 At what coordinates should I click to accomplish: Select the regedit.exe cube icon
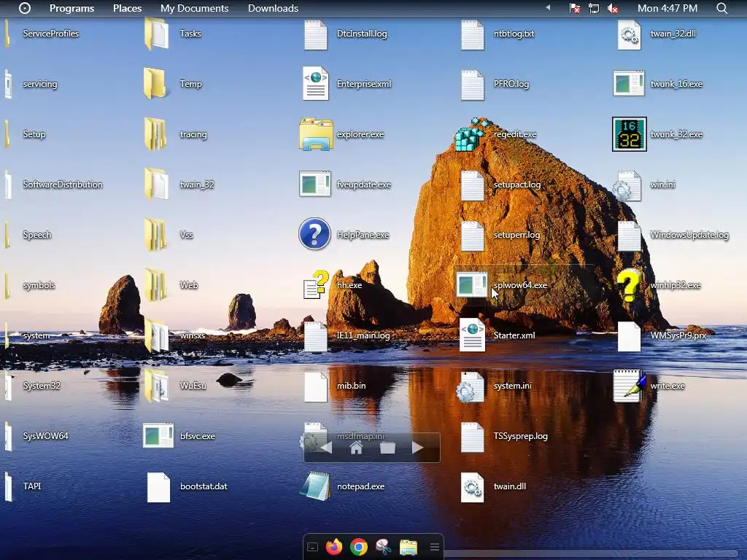[472, 134]
